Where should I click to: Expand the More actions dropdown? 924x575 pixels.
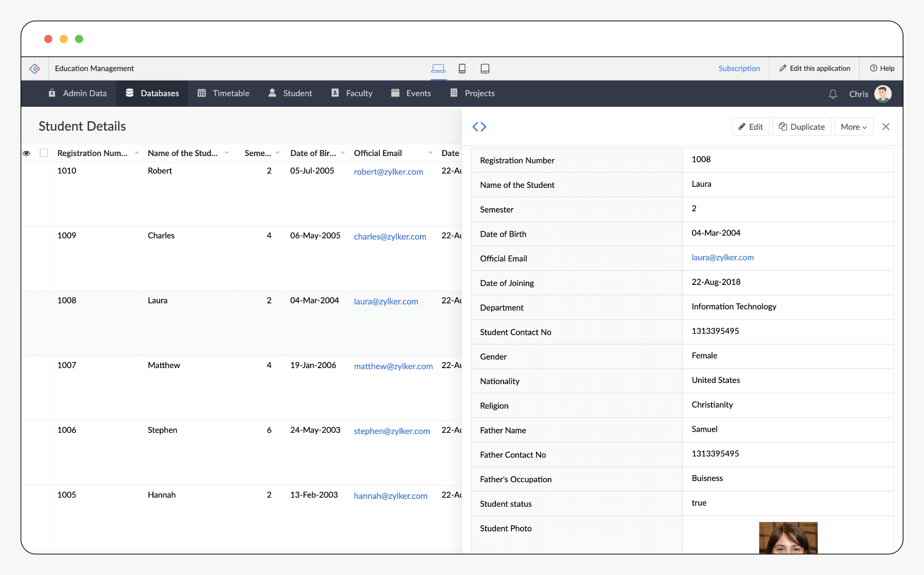853,127
